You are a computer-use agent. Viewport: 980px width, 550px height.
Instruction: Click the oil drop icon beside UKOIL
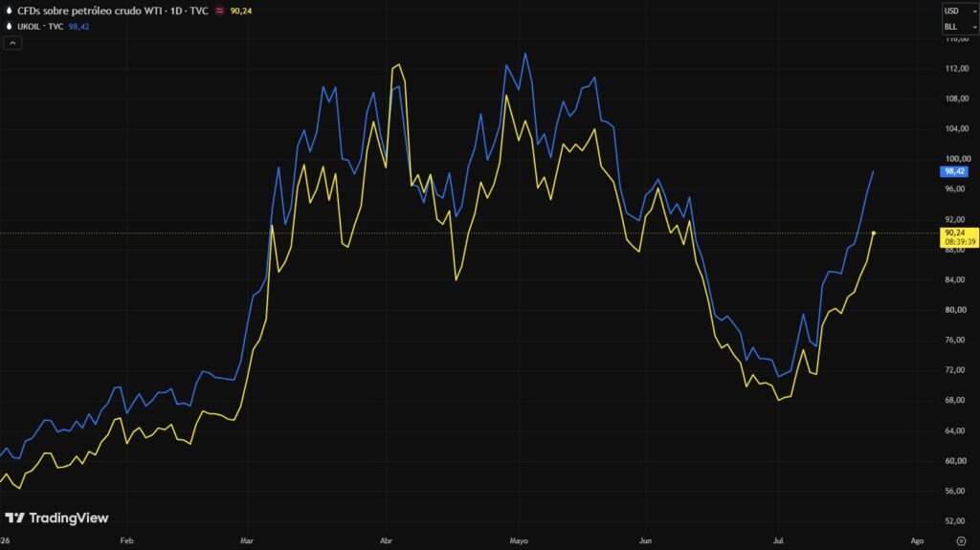coord(9,26)
